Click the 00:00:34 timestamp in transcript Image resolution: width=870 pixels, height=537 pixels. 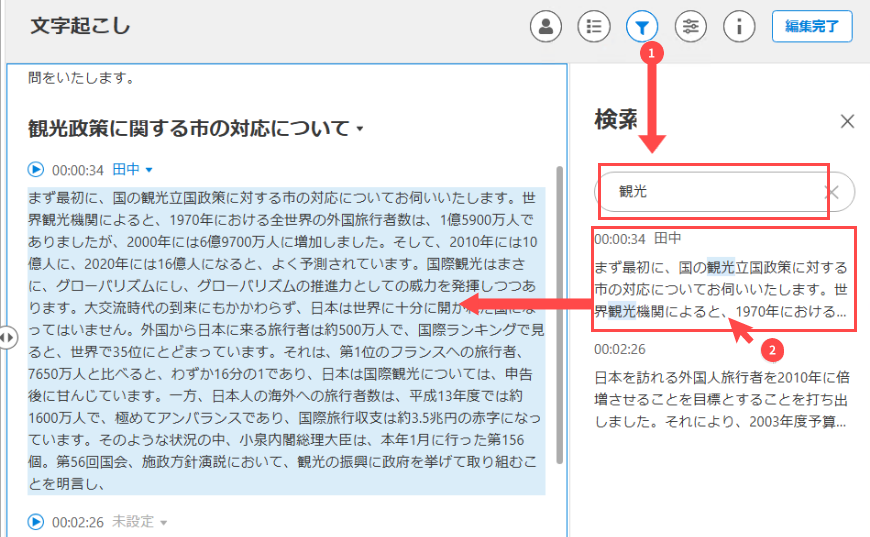click(78, 170)
